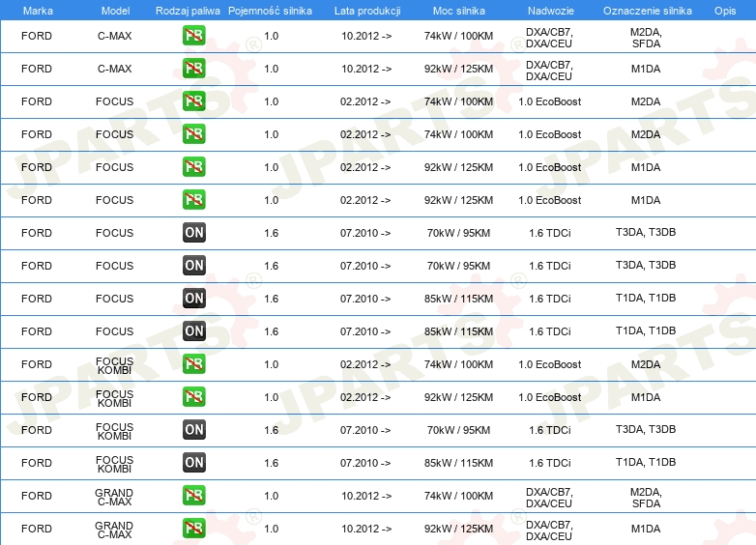This screenshot has width=756, height=545.
Task: Click the Nadwozie column header
Action: 551,11
